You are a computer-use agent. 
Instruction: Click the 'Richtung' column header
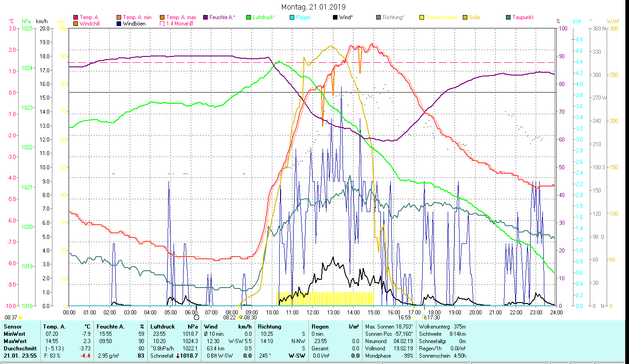[270, 327]
